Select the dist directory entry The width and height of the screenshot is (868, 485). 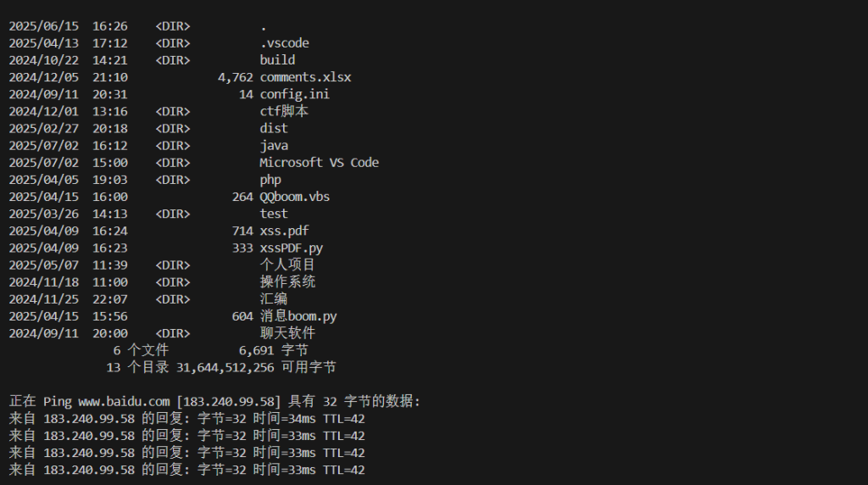point(274,128)
